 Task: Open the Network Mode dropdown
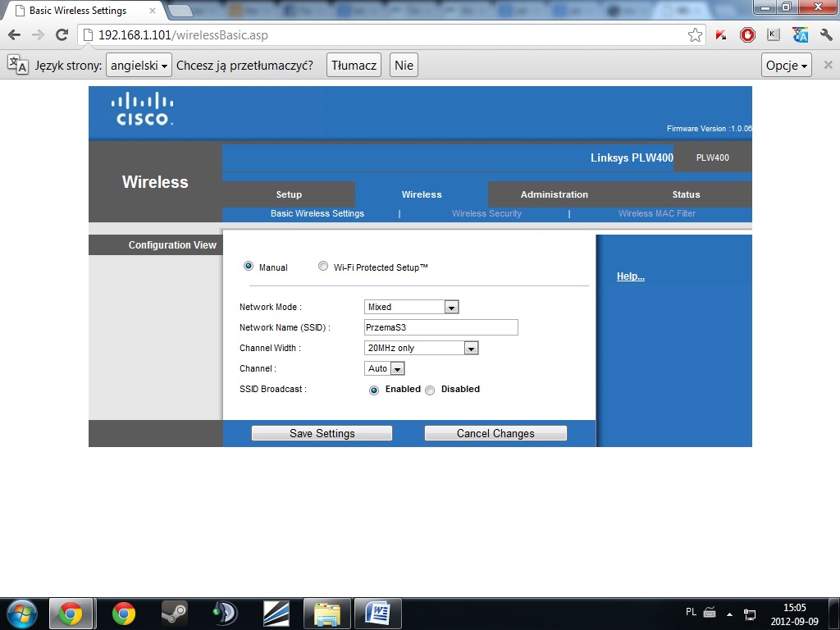pyautogui.click(x=412, y=307)
